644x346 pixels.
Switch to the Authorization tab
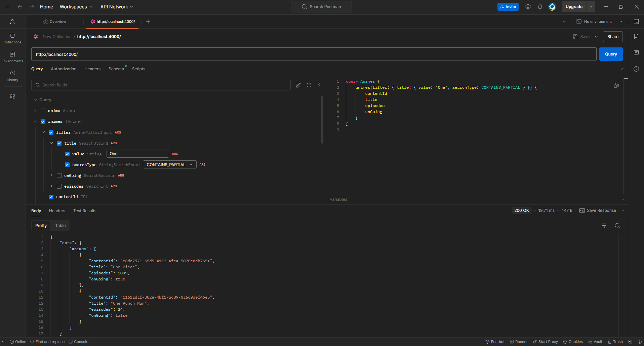tap(64, 69)
